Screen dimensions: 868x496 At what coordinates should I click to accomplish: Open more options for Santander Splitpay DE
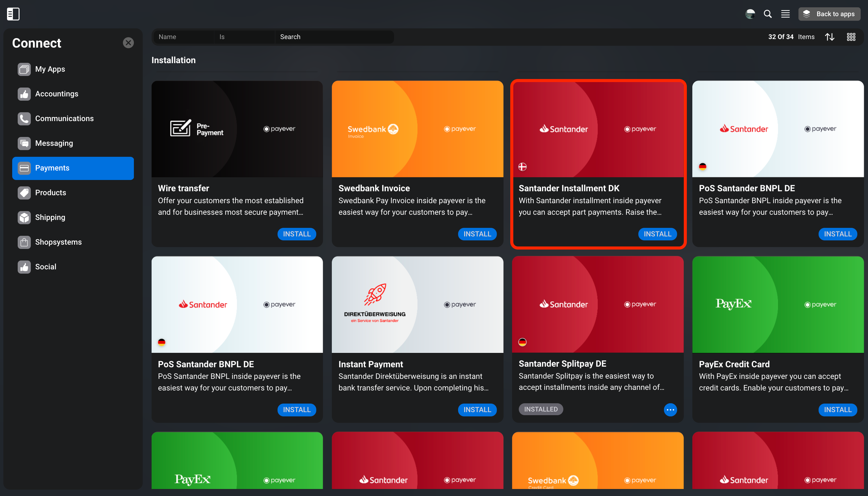[670, 409]
